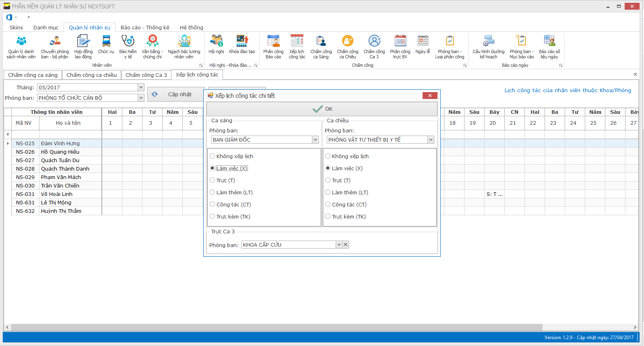Viewport: 644px width, 346px height.
Task: Select Văn bằng - chứng chỉ icon
Action: [x=152, y=47]
